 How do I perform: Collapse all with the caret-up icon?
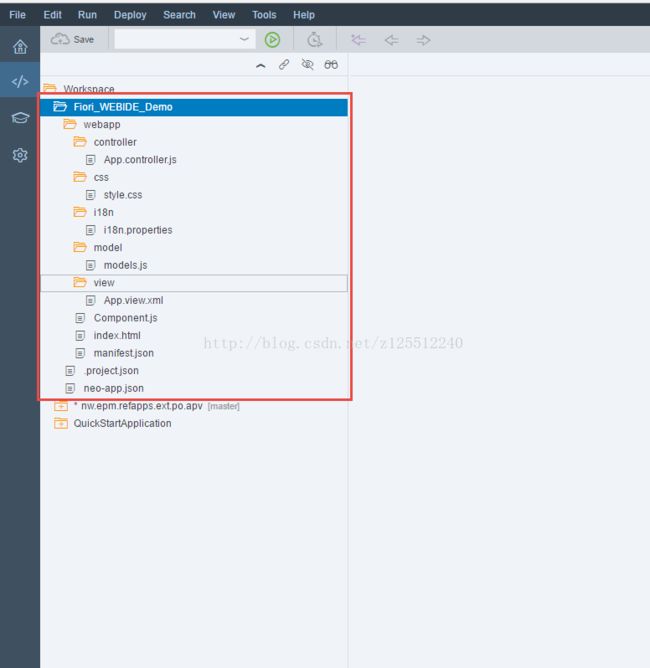tap(261, 65)
